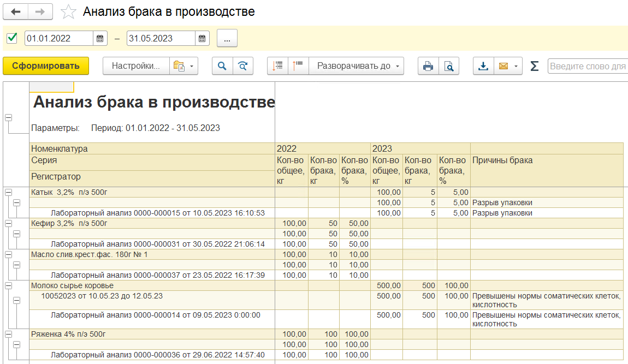The height and width of the screenshot is (364, 628).
Task: Collapse the series level under Кефир
Action: tap(16, 234)
